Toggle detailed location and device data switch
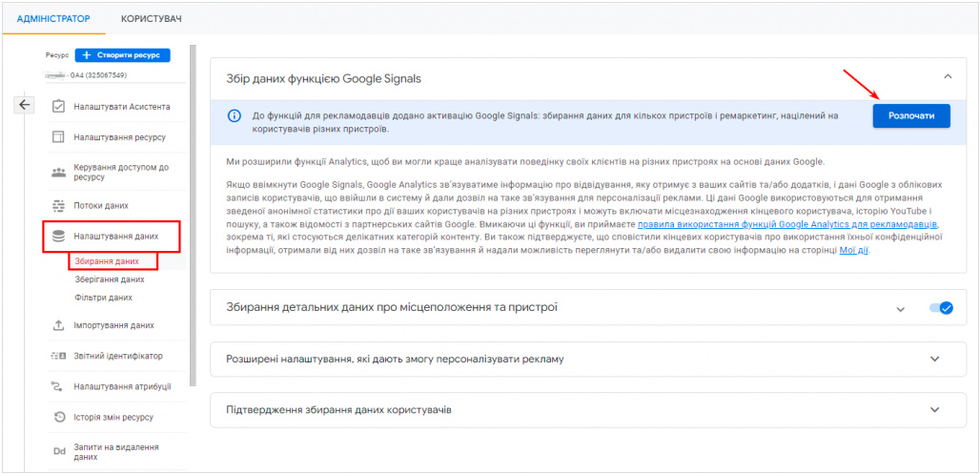 [x=941, y=308]
